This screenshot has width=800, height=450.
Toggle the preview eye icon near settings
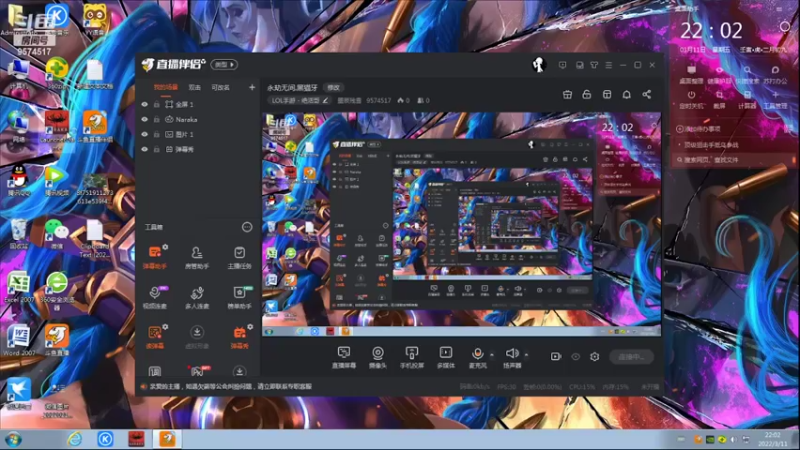576,357
